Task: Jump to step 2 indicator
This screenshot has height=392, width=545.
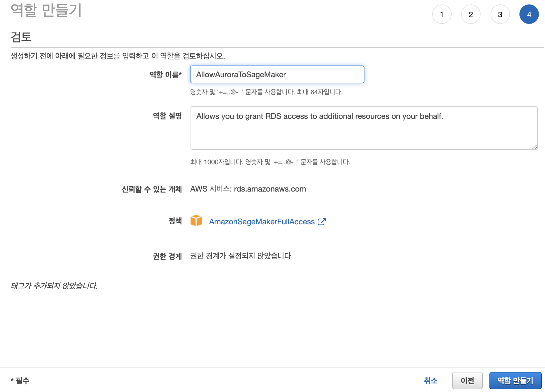Action: [x=471, y=14]
